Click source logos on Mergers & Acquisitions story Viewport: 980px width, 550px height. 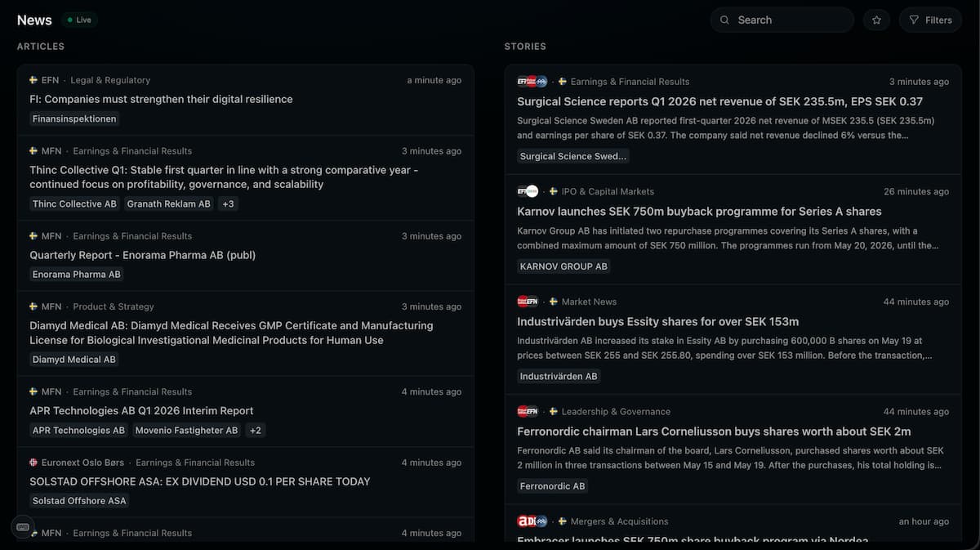pyautogui.click(x=532, y=521)
